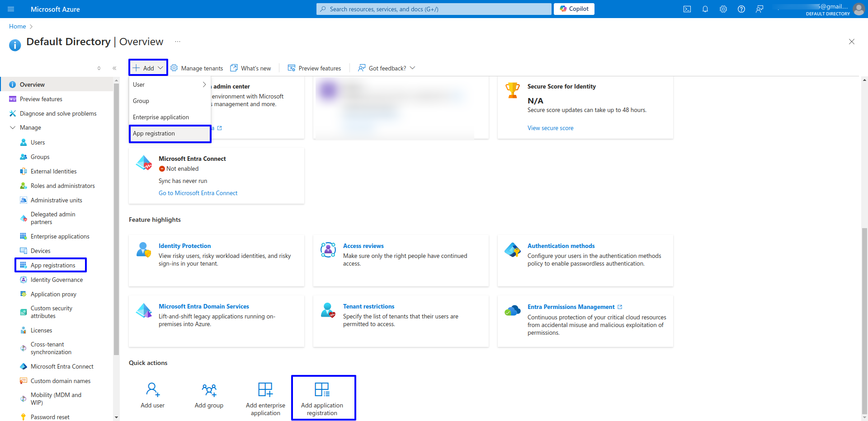Open portal settings gear icon
This screenshot has width=868, height=421.
(723, 9)
